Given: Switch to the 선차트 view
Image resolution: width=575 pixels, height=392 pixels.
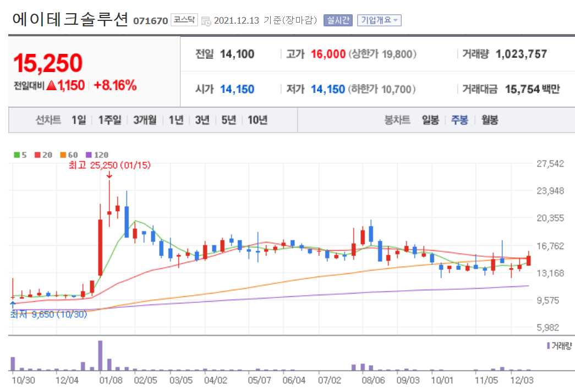Looking at the screenshot, I should [47, 119].
